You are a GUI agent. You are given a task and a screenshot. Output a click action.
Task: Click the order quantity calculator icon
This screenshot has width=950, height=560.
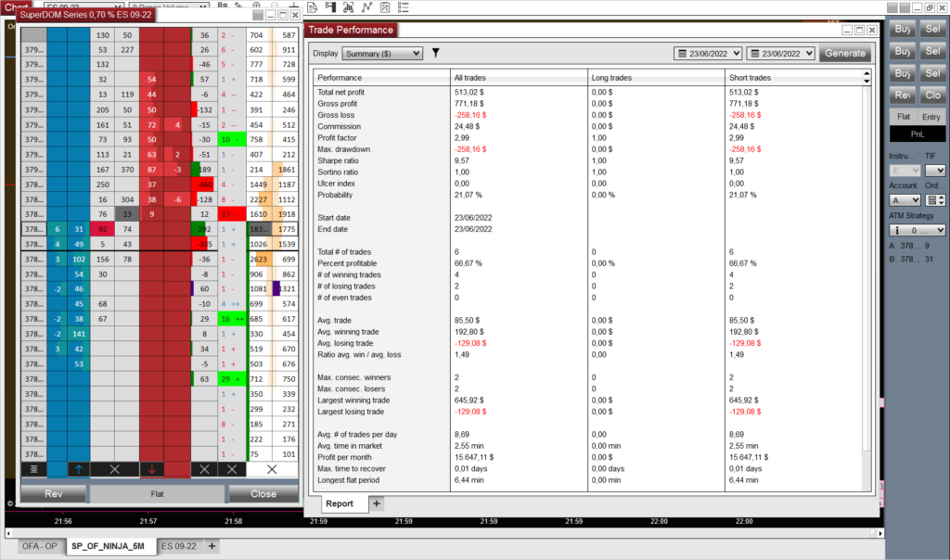tap(931, 200)
